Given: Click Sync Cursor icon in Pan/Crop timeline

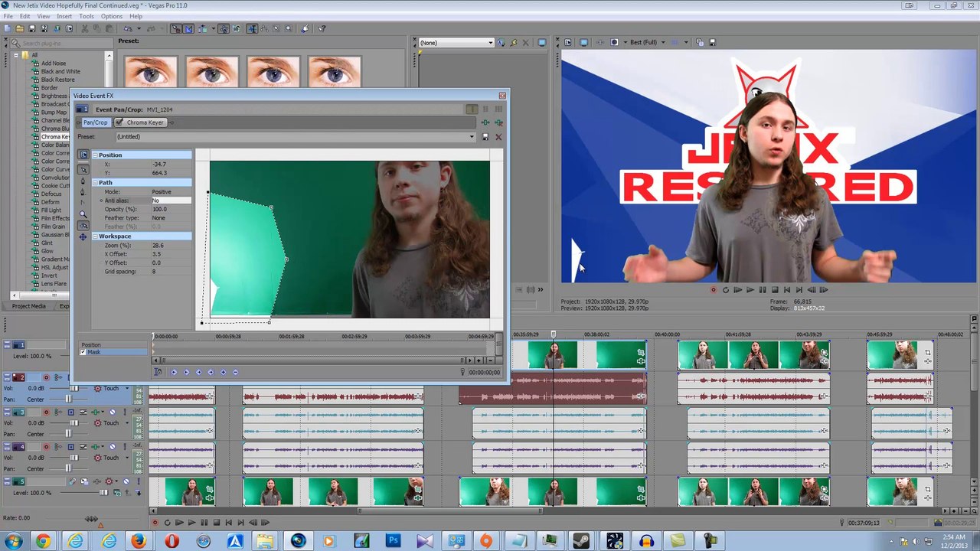Looking at the screenshot, I should point(157,372).
